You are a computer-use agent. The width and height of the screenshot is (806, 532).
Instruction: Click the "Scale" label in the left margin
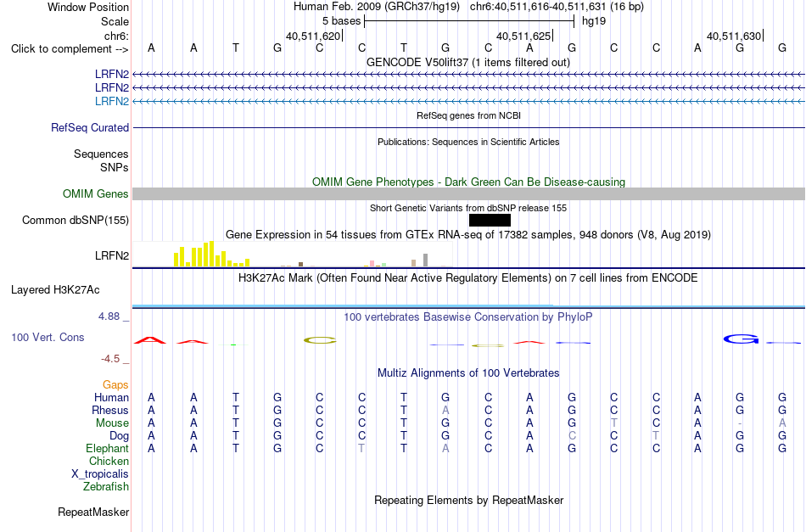click(x=115, y=21)
